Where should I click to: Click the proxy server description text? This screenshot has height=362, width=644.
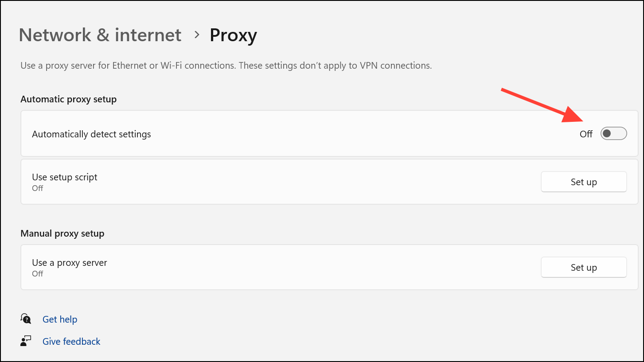[x=226, y=66]
